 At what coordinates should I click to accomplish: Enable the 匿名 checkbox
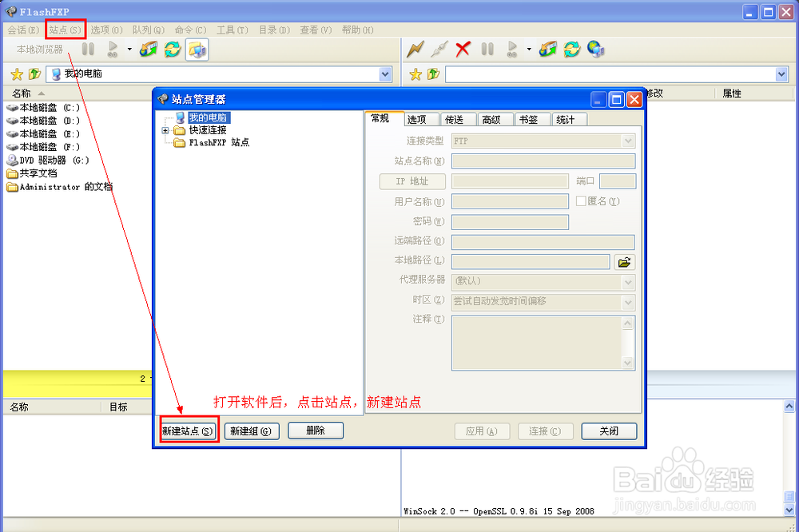[x=582, y=200]
